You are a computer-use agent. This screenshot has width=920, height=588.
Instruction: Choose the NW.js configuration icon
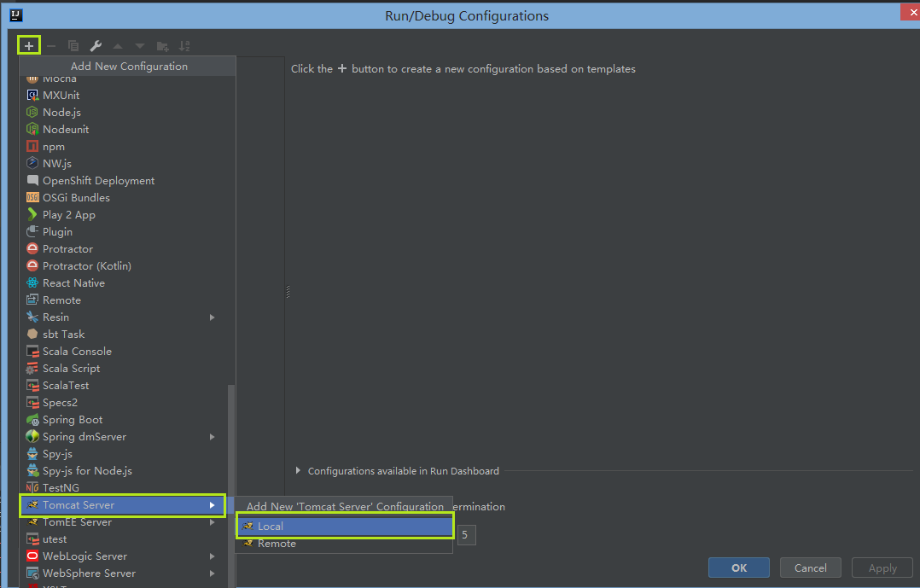[32, 163]
